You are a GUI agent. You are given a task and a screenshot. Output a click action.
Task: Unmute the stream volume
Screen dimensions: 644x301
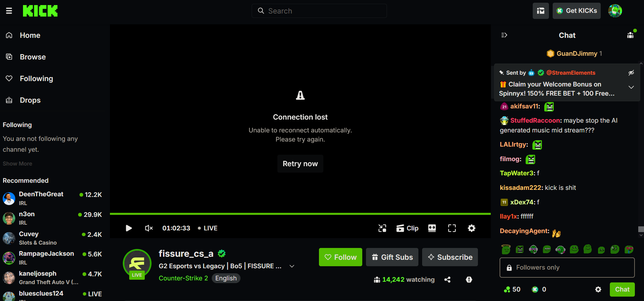click(149, 228)
